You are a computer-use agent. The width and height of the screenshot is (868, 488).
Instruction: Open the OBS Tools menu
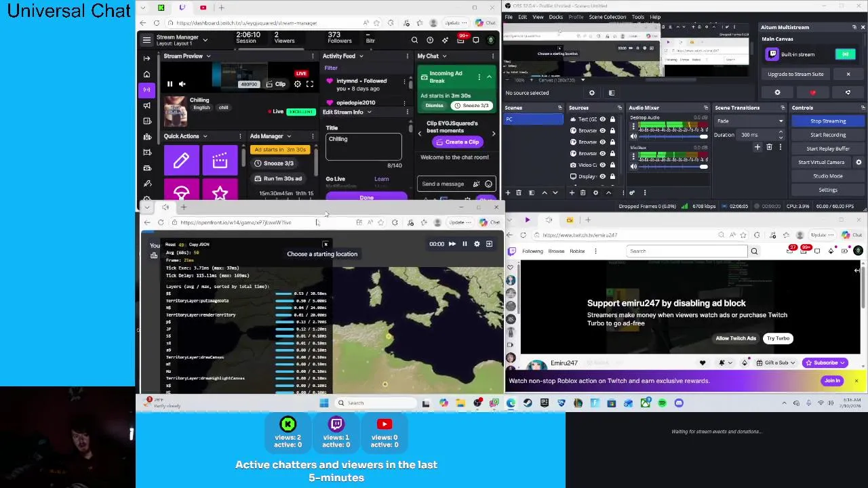[x=638, y=17]
